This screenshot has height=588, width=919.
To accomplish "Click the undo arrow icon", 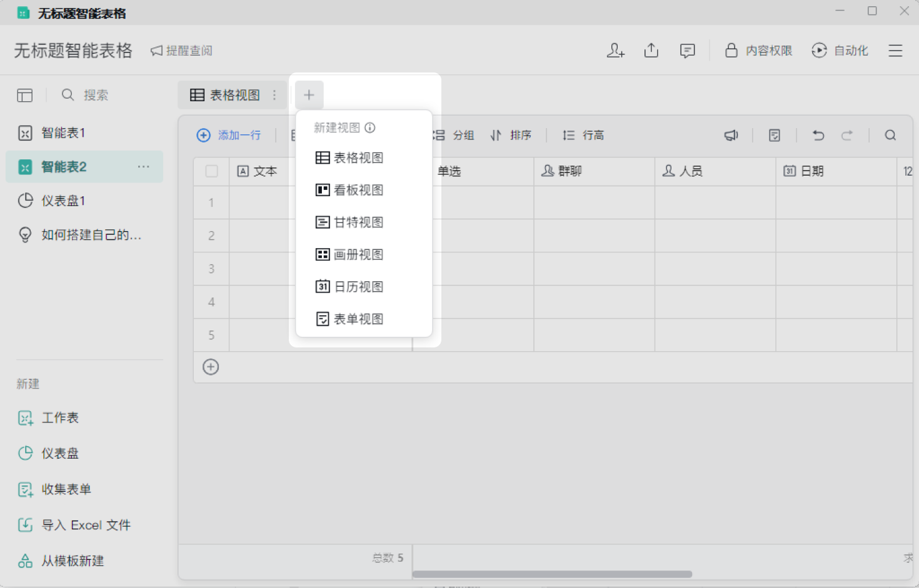I will (818, 136).
